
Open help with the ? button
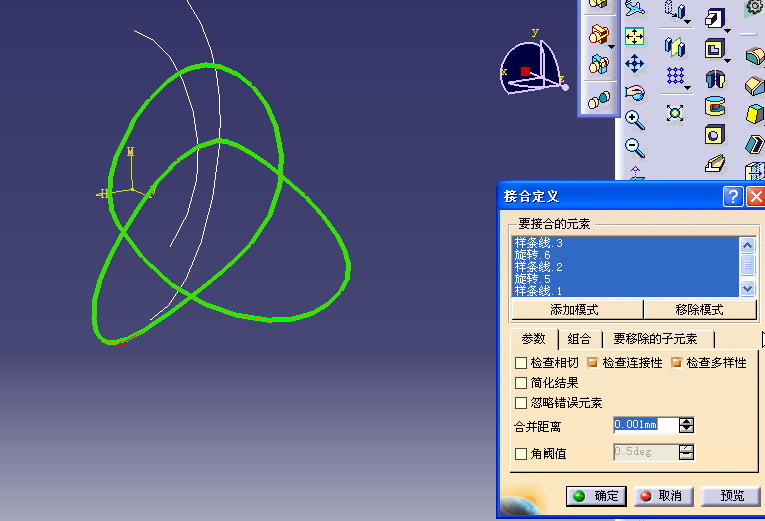[733, 197]
